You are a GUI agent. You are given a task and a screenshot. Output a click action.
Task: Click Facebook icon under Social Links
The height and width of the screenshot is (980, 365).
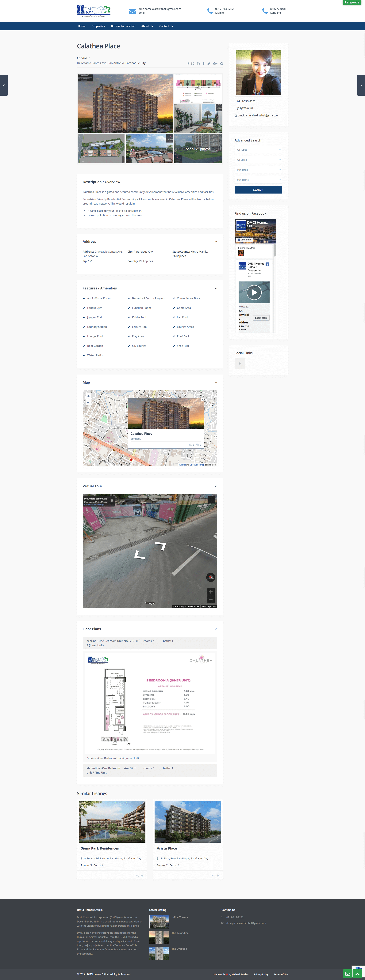240,364
